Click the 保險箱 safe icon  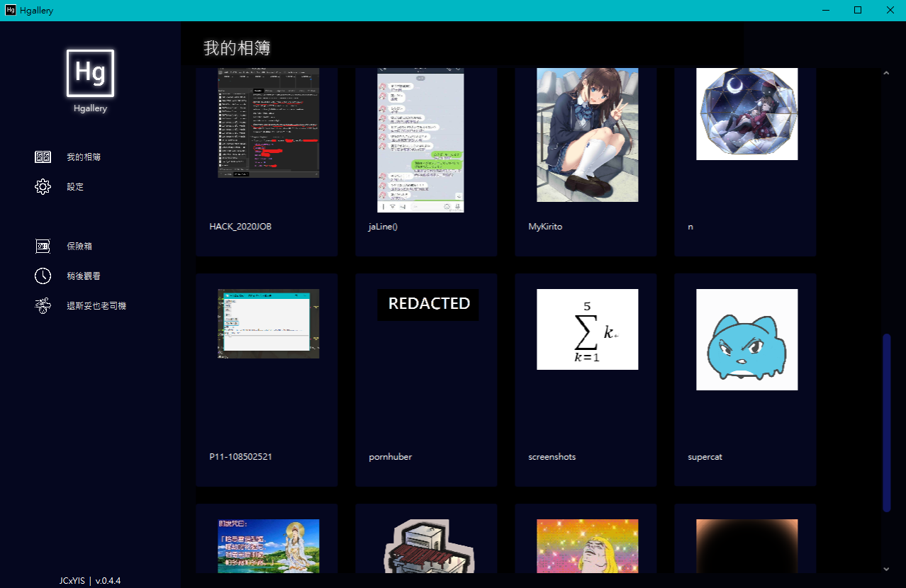tap(43, 247)
